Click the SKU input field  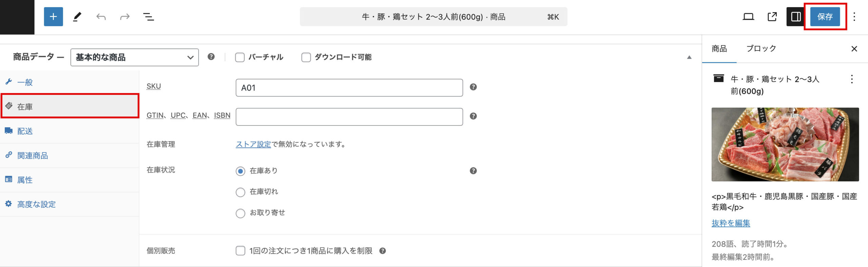(x=349, y=88)
